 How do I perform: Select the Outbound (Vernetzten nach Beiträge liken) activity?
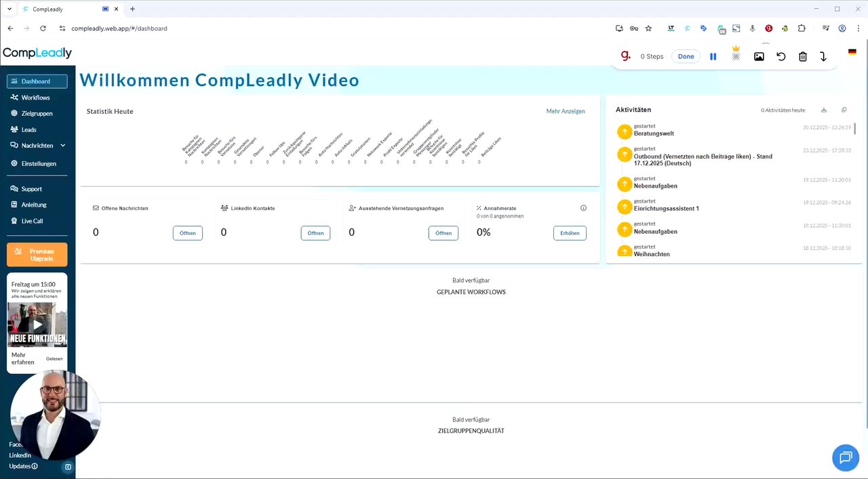click(x=703, y=160)
